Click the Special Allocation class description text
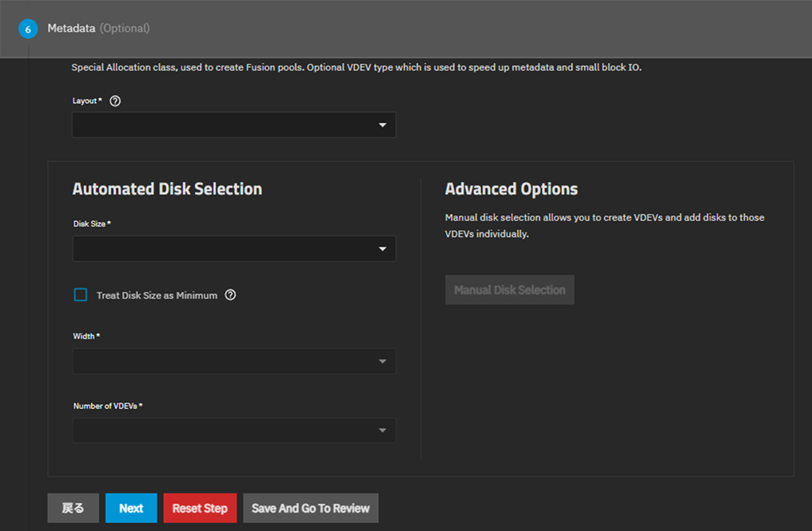This screenshot has height=531, width=812. [356, 67]
